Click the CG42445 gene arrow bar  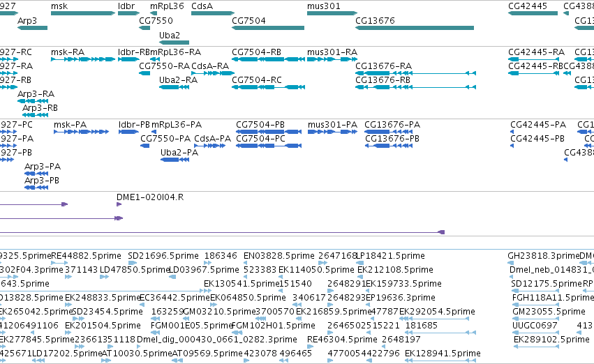(x=533, y=13)
